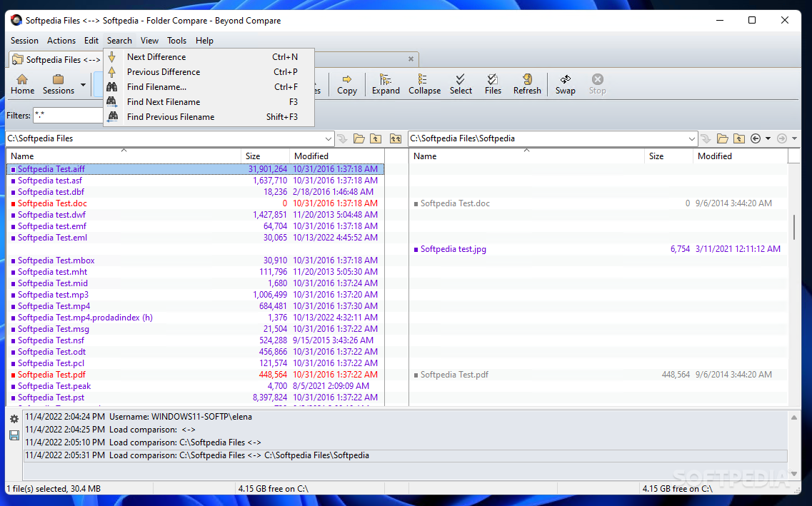The height and width of the screenshot is (506, 812).
Task: Click log panel scroll up arrow
Action: pyautogui.click(x=794, y=418)
